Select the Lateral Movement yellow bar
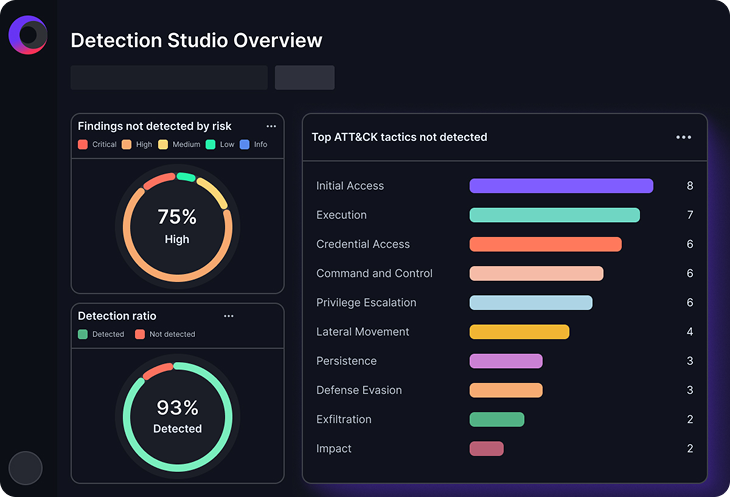The image size is (730, 497). coord(520,332)
